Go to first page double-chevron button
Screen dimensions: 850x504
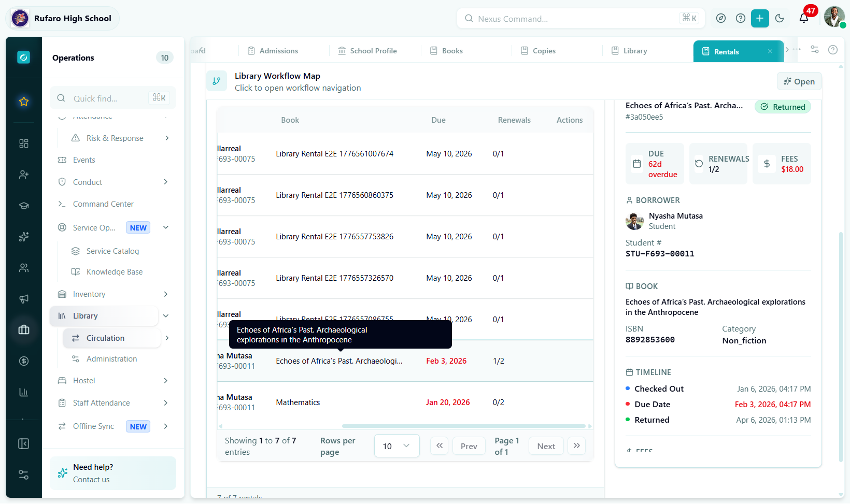click(x=440, y=445)
